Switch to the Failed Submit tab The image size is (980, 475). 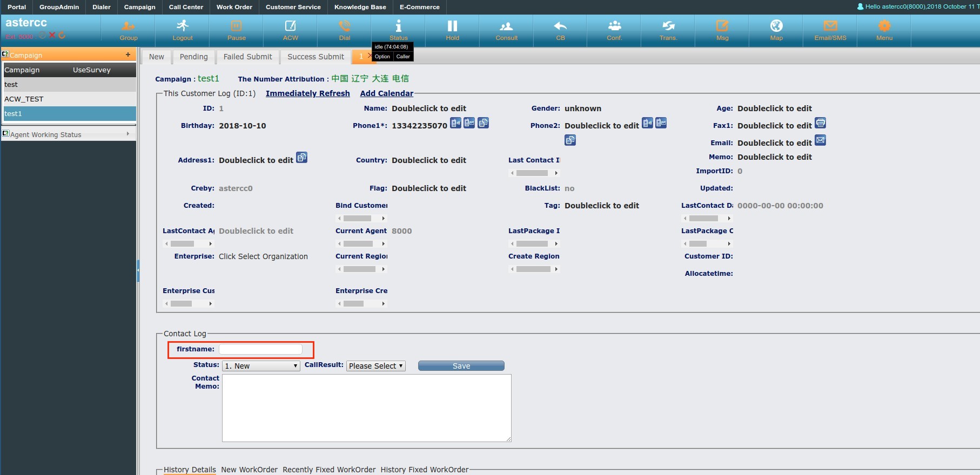point(247,57)
